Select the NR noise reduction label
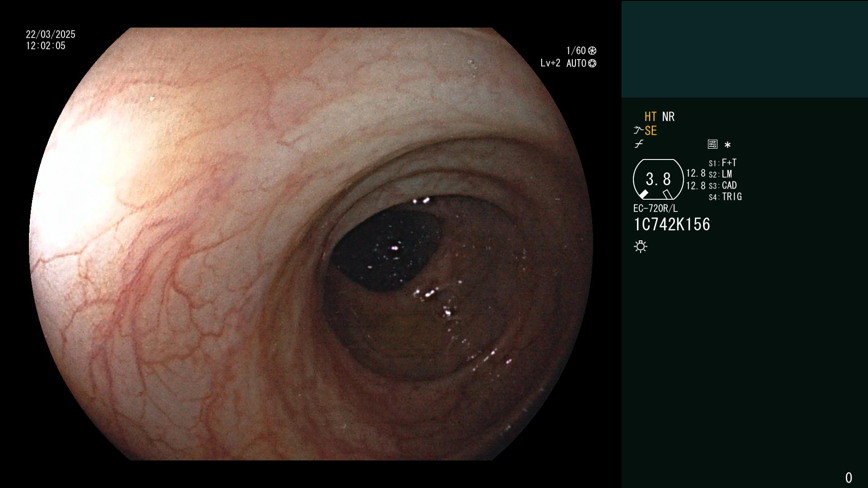The height and width of the screenshot is (488, 868). tap(668, 117)
